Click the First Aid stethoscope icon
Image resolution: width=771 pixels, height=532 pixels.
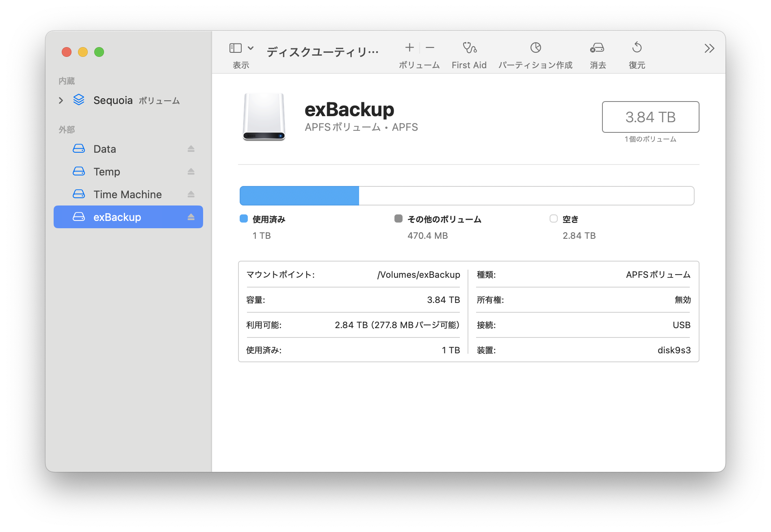(469, 48)
